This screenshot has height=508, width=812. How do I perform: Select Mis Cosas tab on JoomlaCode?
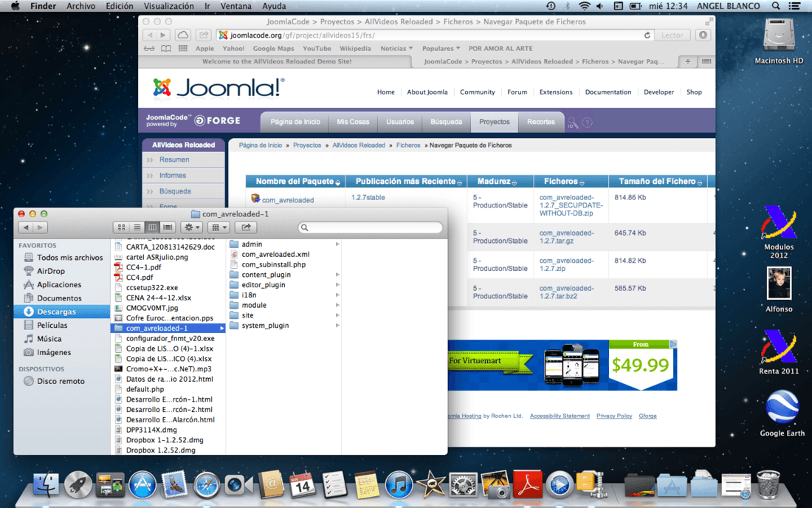click(x=353, y=122)
